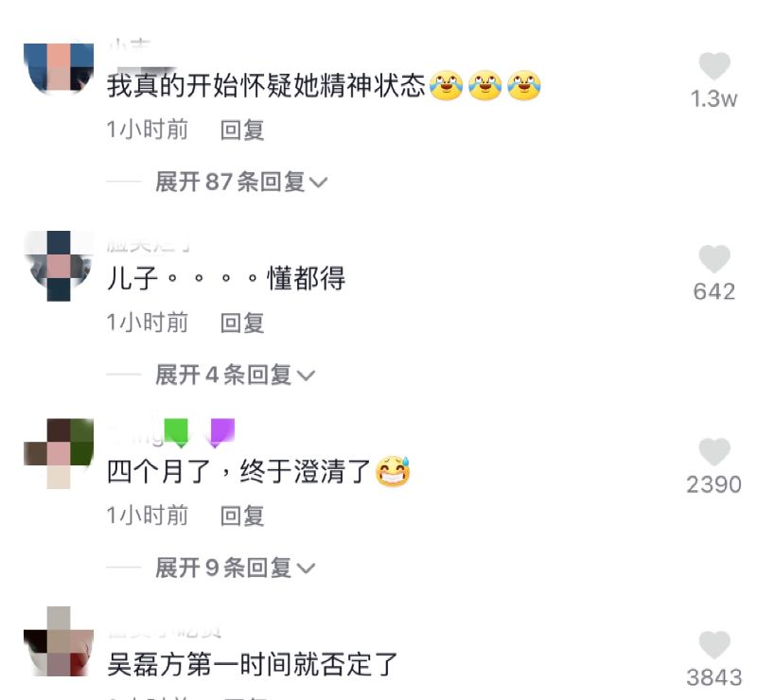This screenshot has height=700, width=757.
Task: Tap heart on 吴磊方 comment
Action: (x=714, y=644)
